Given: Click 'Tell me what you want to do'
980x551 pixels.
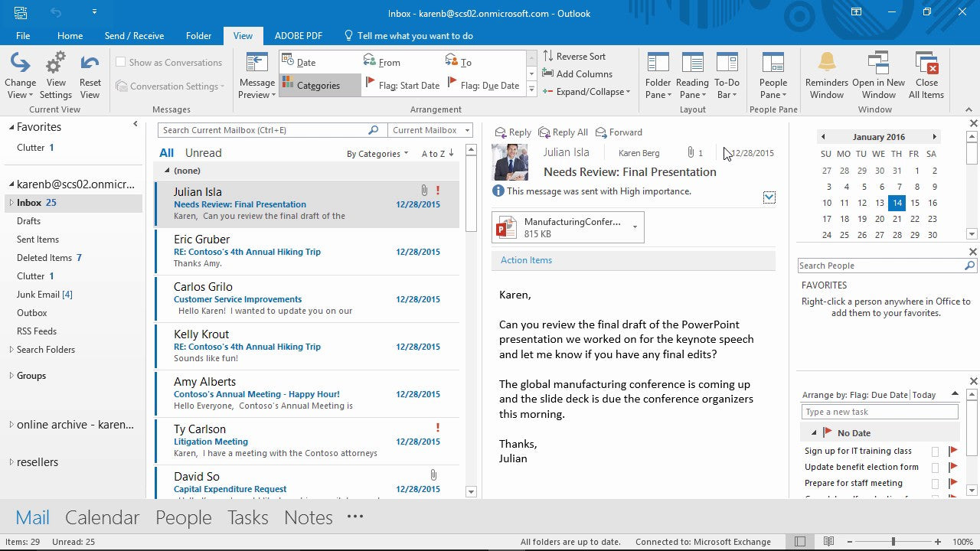Looking at the screenshot, I should pyautogui.click(x=410, y=35).
